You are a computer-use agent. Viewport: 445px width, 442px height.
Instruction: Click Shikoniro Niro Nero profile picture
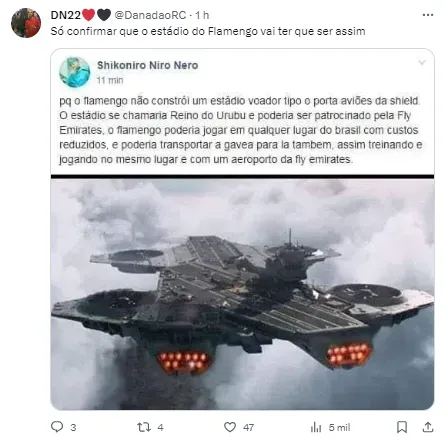coord(75,72)
